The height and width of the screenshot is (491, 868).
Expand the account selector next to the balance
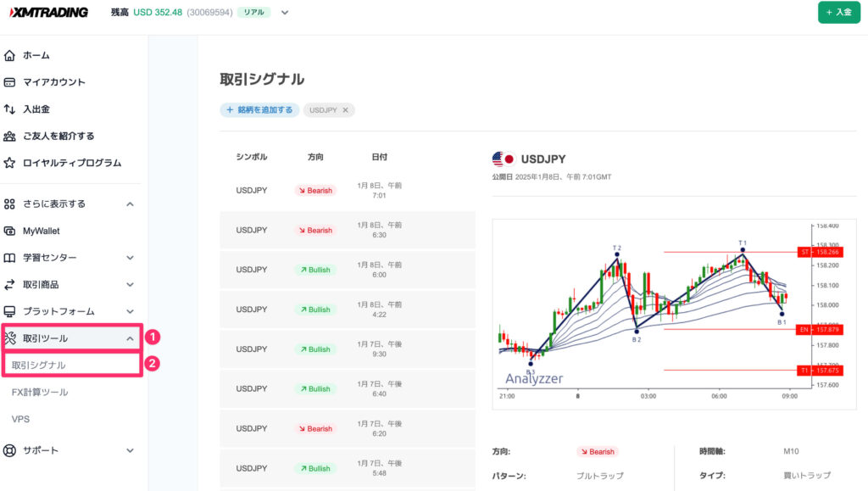click(286, 13)
